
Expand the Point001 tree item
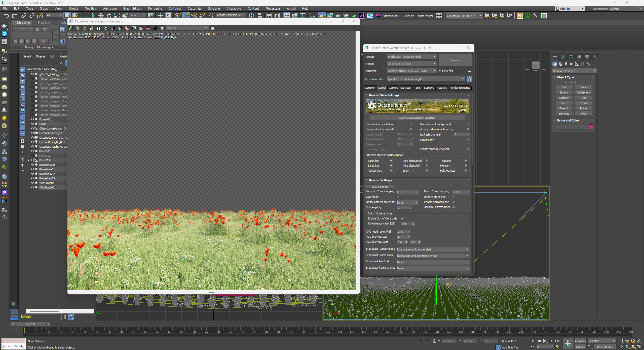coord(28,160)
